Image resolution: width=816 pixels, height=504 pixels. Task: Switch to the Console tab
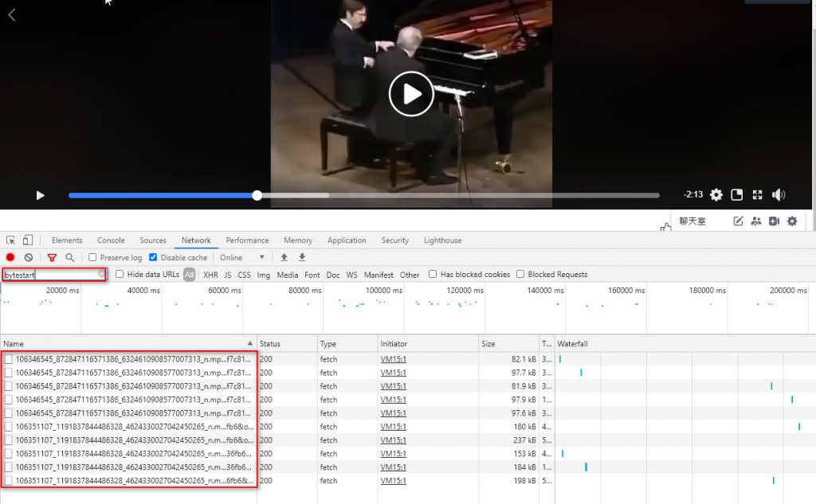pyautogui.click(x=111, y=240)
